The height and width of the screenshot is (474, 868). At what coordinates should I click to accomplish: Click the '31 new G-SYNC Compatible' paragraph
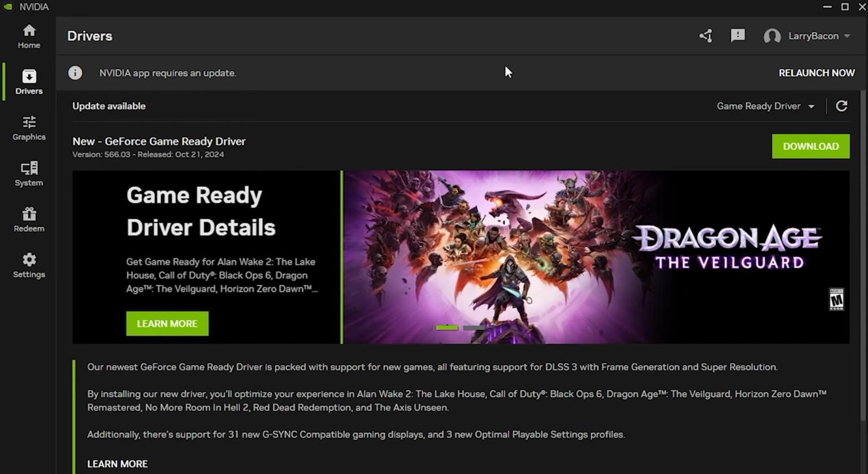click(356, 434)
